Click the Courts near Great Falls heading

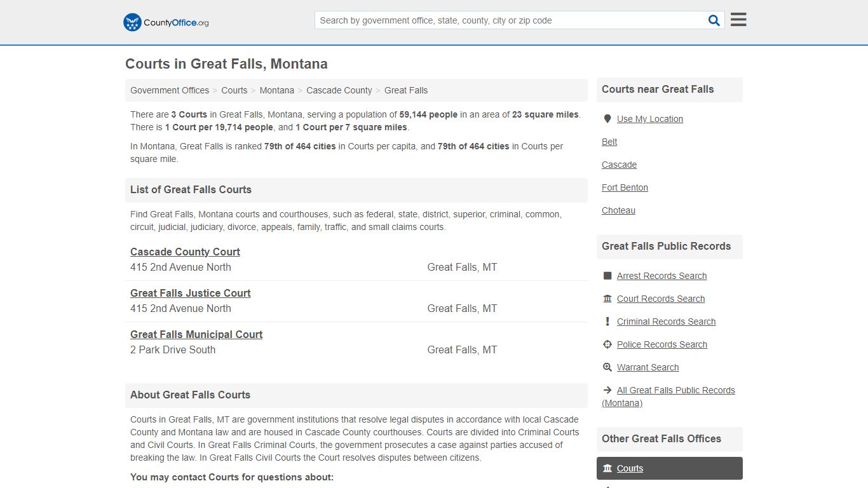(x=658, y=89)
